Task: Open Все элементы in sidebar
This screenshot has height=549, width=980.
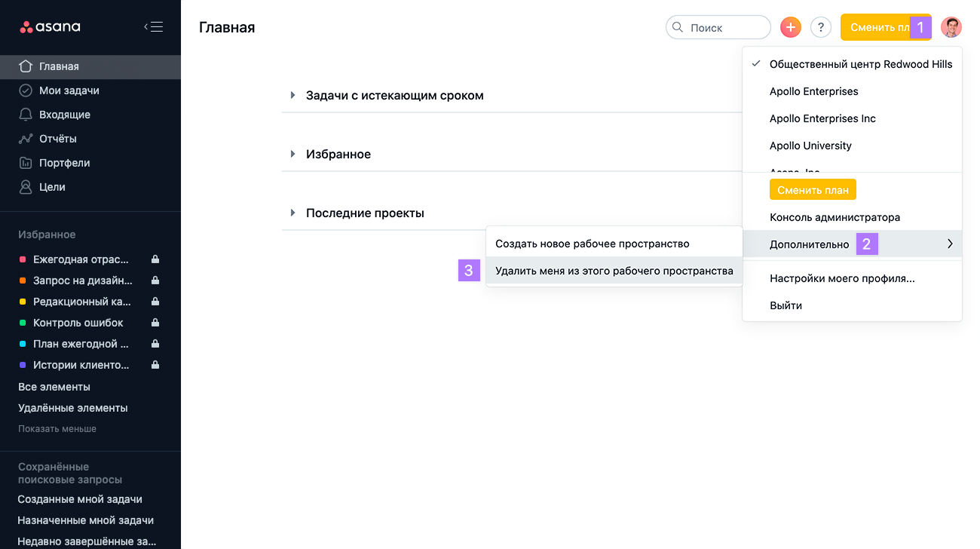Action: [x=54, y=387]
